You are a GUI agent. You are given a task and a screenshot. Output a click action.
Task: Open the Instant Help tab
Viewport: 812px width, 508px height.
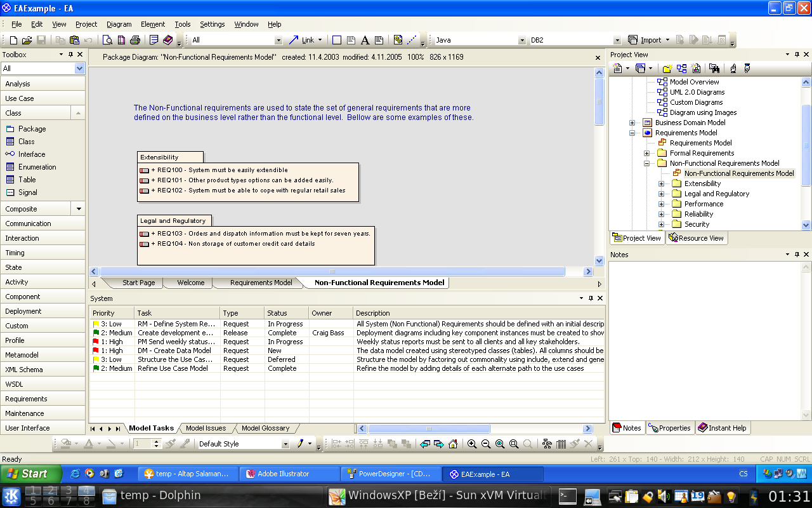723,428
